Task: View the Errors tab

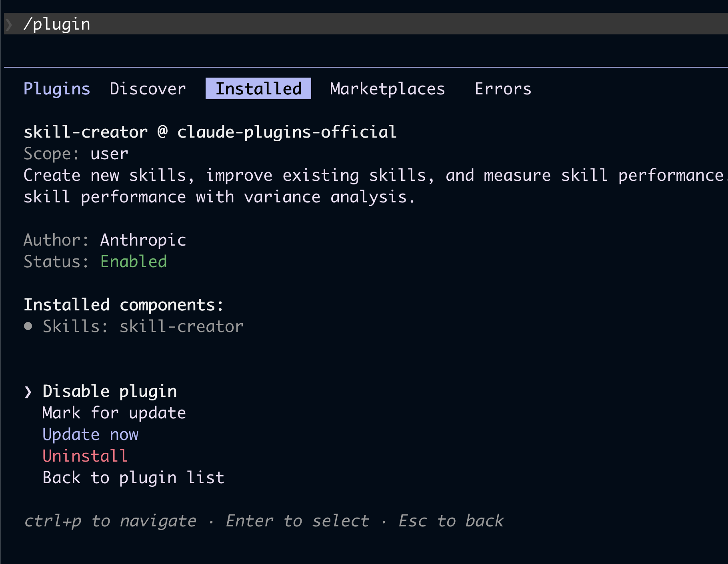Action: pos(503,89)
